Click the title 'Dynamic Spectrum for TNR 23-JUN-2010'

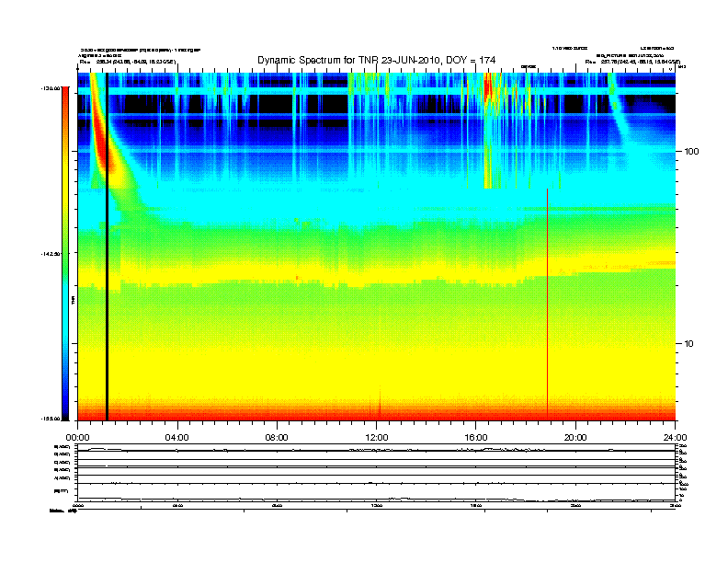pos(376,61)
